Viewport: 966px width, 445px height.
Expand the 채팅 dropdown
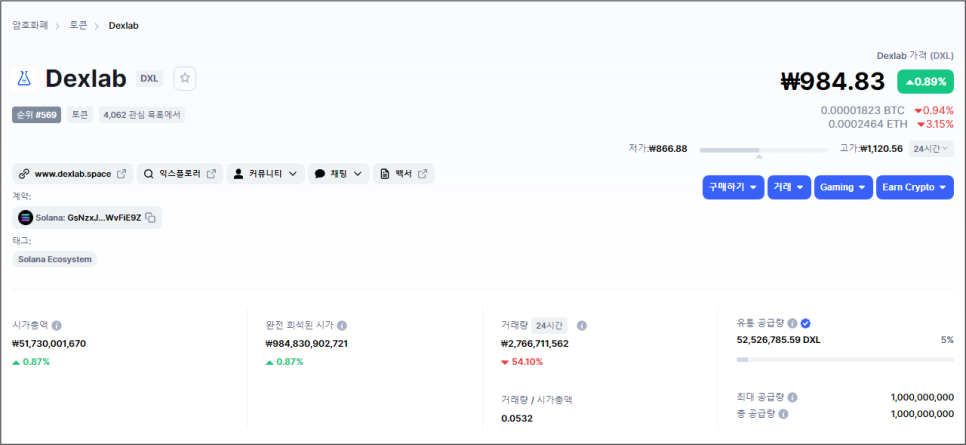338,174
